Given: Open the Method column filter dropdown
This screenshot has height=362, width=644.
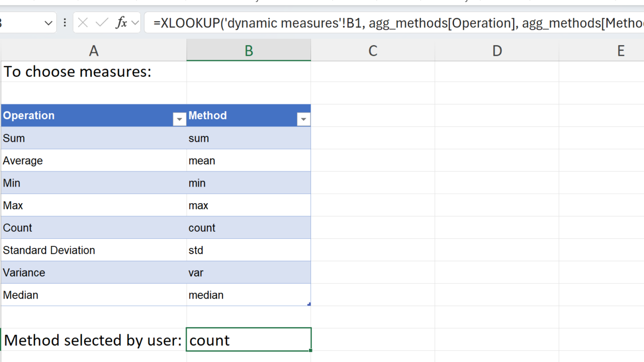Looking at the screenshot, I should coord(303,119).
